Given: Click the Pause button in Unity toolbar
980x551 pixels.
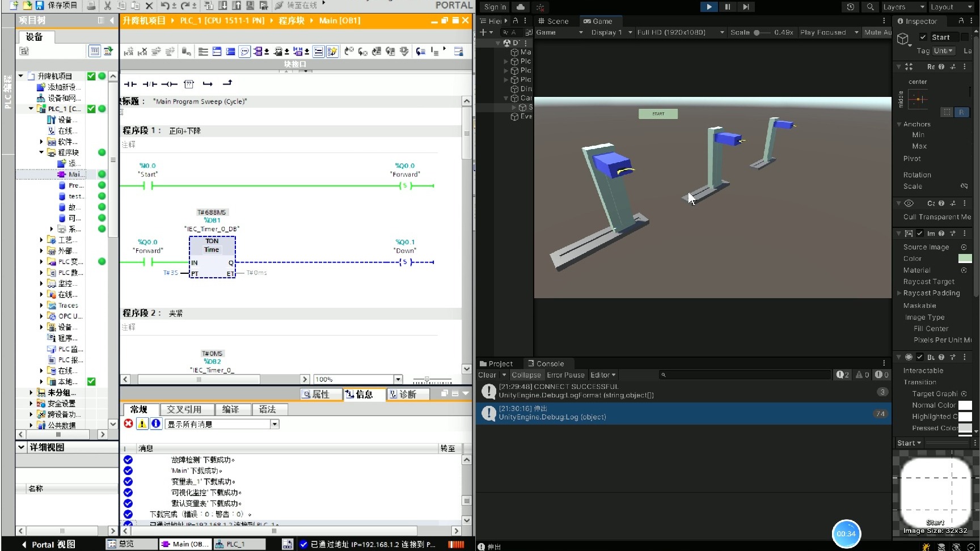Looking at the screenshot, I should coord(727,7).
